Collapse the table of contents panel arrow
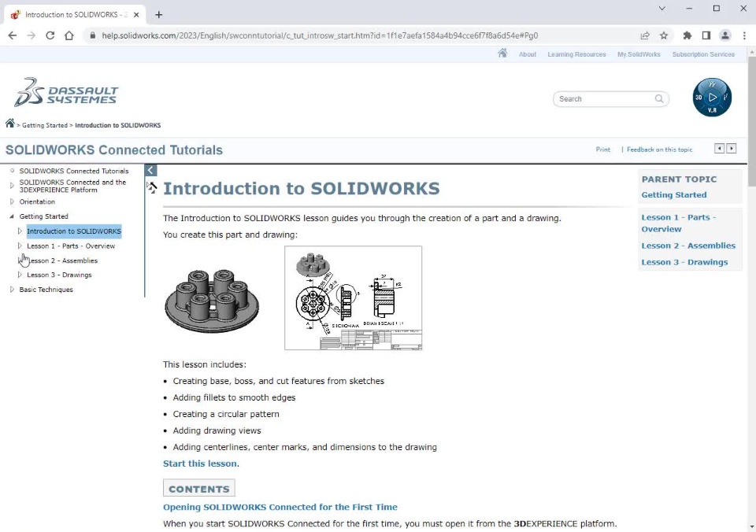756x532 pixels. 150,170
